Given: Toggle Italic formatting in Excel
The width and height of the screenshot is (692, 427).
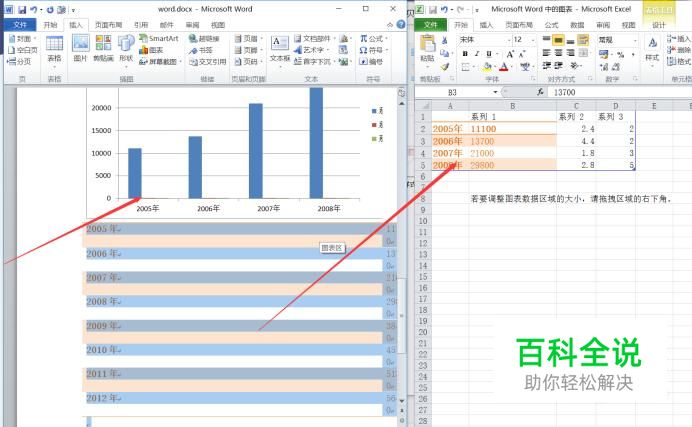Looking at the screenshot, I should [x=477, y=53].
